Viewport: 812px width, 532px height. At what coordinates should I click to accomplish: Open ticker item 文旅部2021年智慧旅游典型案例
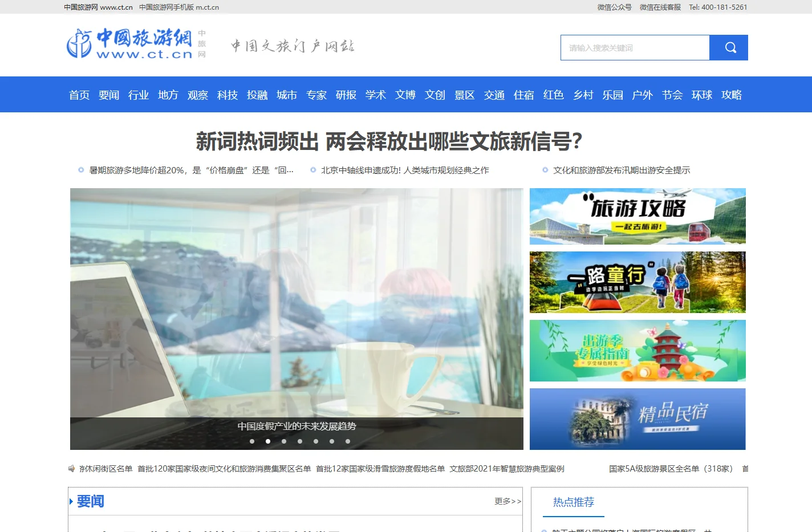click(507, 469)
